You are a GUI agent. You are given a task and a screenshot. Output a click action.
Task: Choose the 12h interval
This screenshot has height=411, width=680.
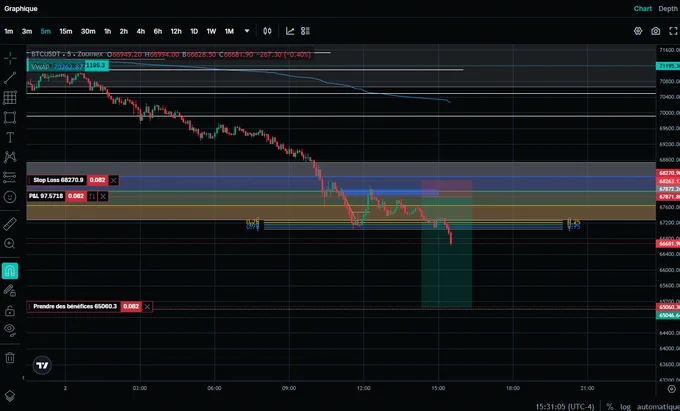176,31
